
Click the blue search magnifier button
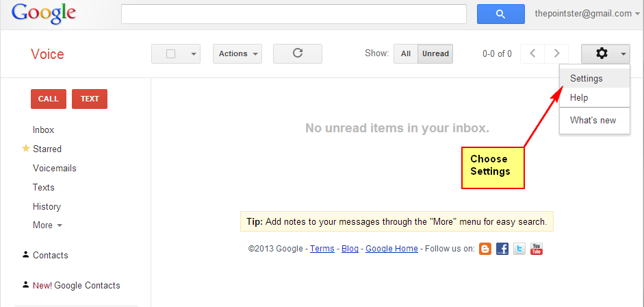[500, 14]
